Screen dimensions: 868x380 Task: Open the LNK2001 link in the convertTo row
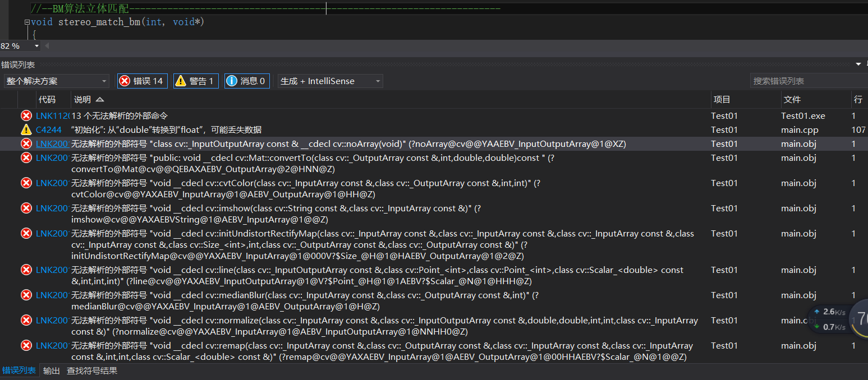(52, 158)
